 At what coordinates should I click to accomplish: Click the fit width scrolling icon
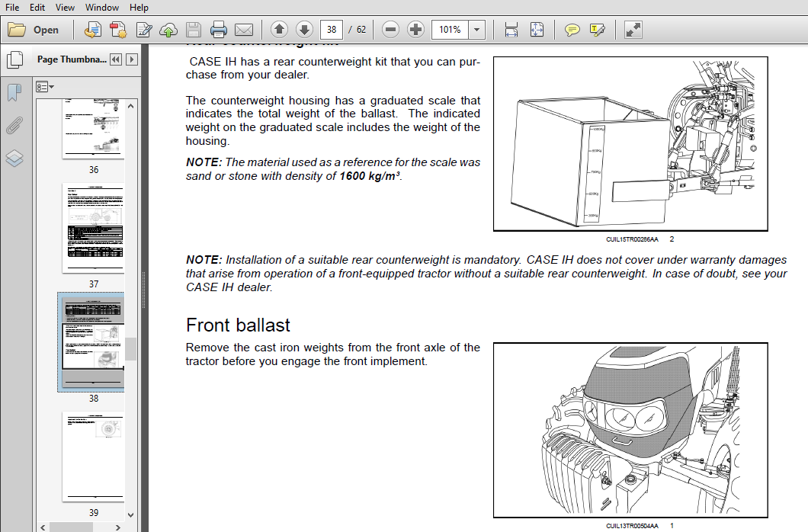511,30
